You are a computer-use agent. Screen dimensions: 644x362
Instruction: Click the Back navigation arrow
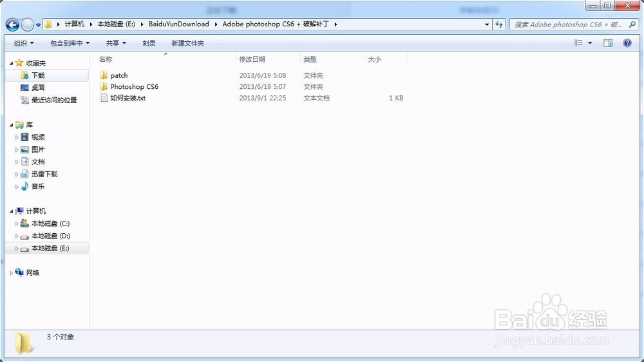click(12, 25)
